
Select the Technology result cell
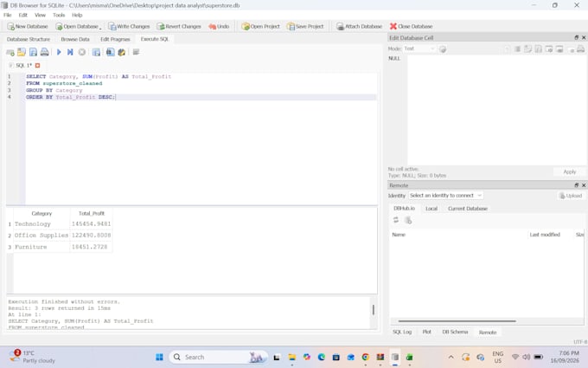42,224
